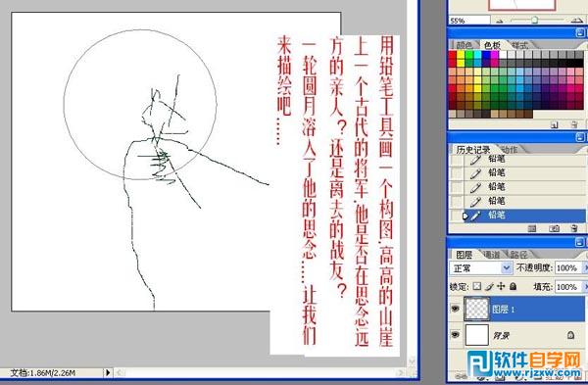Expand the 不透明度 opacity slider arrow

pos(585,267)
